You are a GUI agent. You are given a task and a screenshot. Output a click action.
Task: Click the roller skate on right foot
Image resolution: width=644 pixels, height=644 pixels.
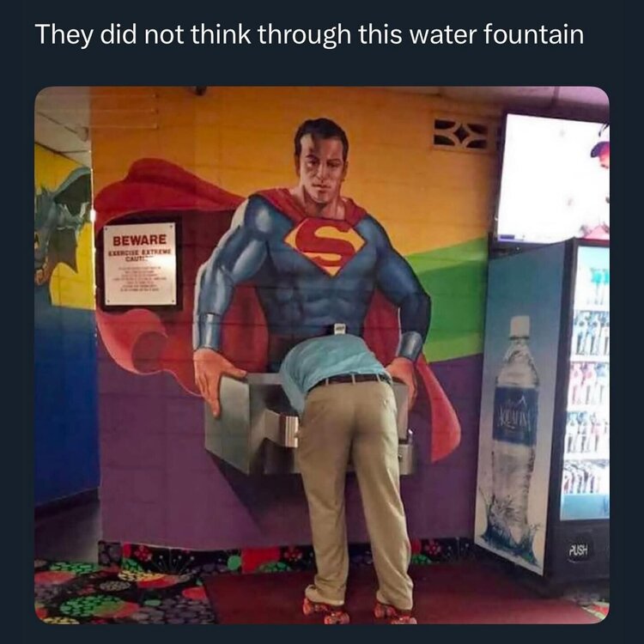point(392,611)
